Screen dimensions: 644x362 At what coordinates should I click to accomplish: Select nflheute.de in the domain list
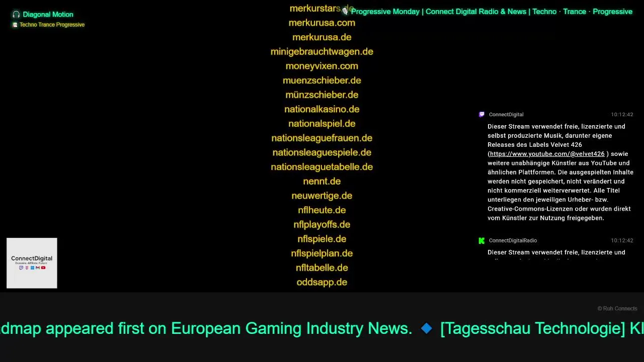pos(322,210)
